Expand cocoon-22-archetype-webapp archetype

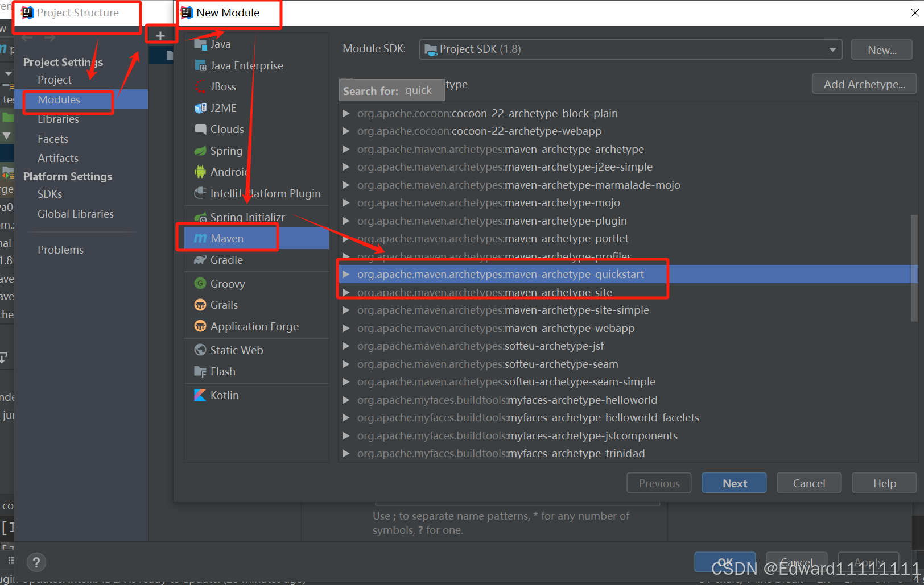click(x=346, y=131)
